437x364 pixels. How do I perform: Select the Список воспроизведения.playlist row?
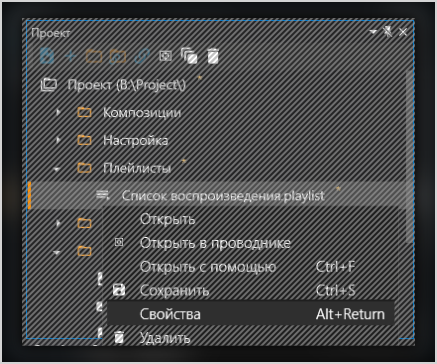(217, 195)
